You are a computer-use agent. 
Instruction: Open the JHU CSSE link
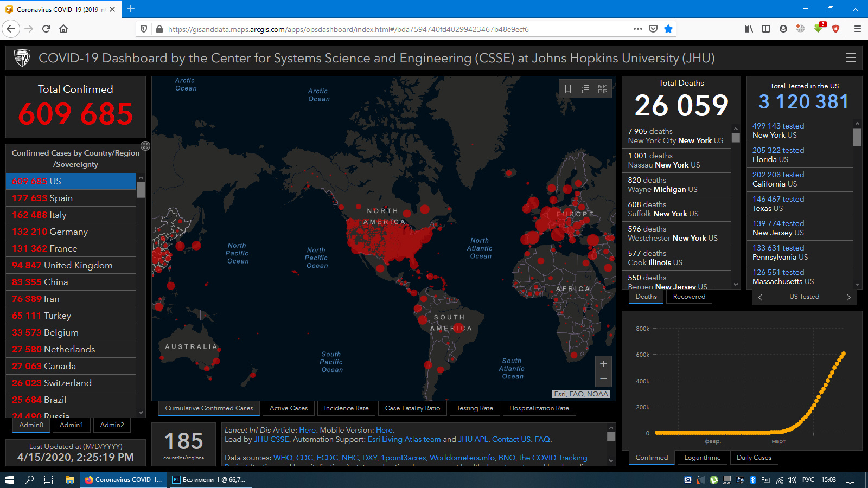point(271,439)
